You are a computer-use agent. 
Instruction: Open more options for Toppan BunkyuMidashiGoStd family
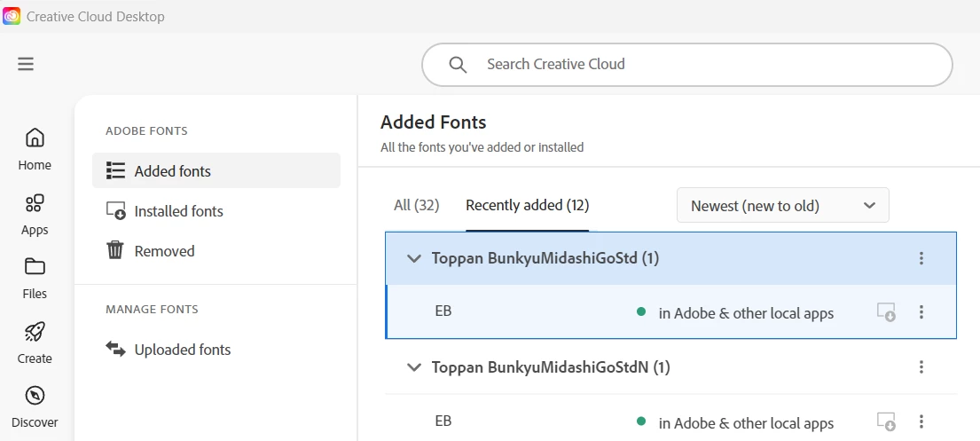point(921,258)
